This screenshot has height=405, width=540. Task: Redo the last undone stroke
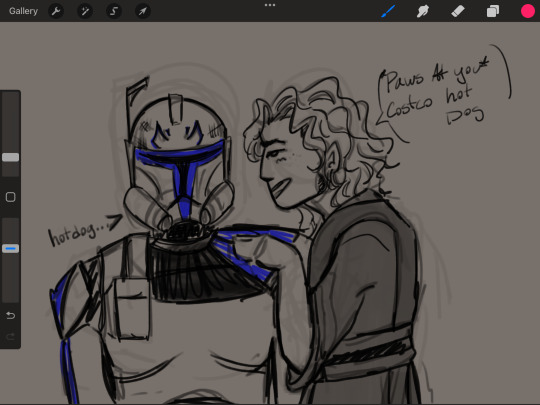pos(10,336)
